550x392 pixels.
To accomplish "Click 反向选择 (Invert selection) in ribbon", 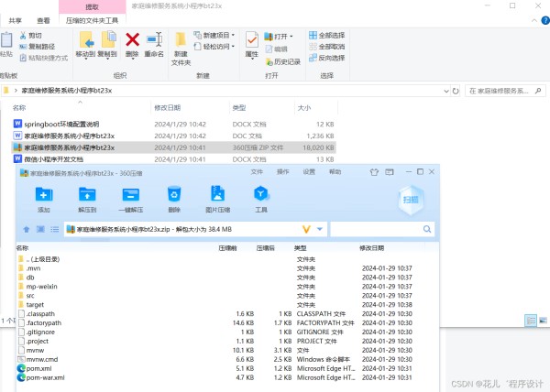I will pos(327,58).
